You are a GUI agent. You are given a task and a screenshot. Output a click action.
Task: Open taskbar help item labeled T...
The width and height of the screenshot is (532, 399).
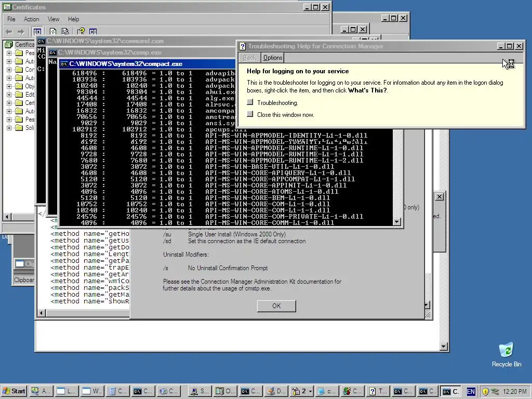pyautogui.click(x=378, y=391)
